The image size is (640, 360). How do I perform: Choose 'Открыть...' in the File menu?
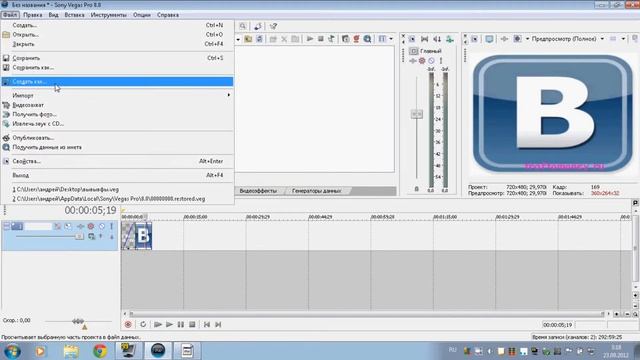pos(117,35)
